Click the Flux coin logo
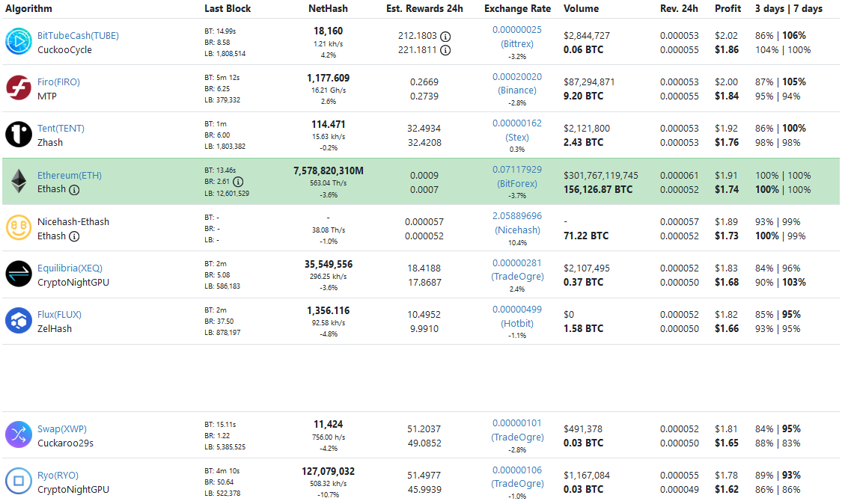 point(19,321)
